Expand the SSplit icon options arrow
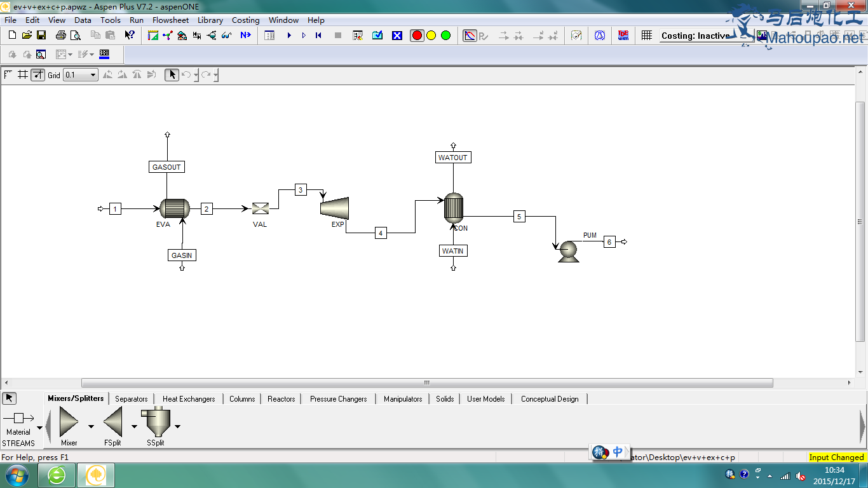 point(177,426)
